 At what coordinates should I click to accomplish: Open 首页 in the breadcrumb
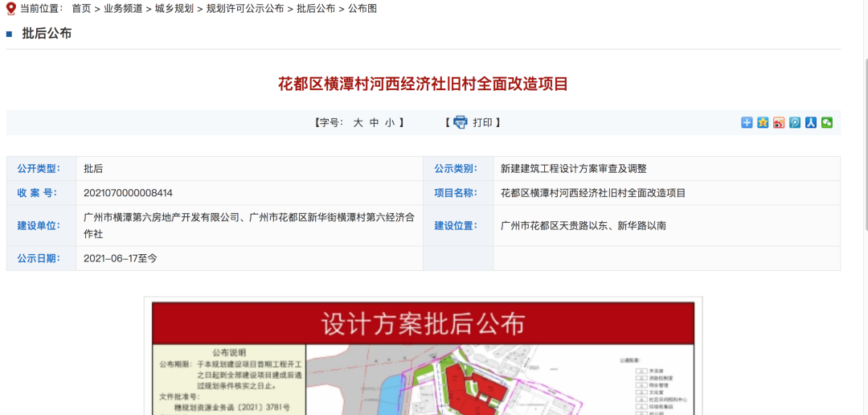coord(81,9)
